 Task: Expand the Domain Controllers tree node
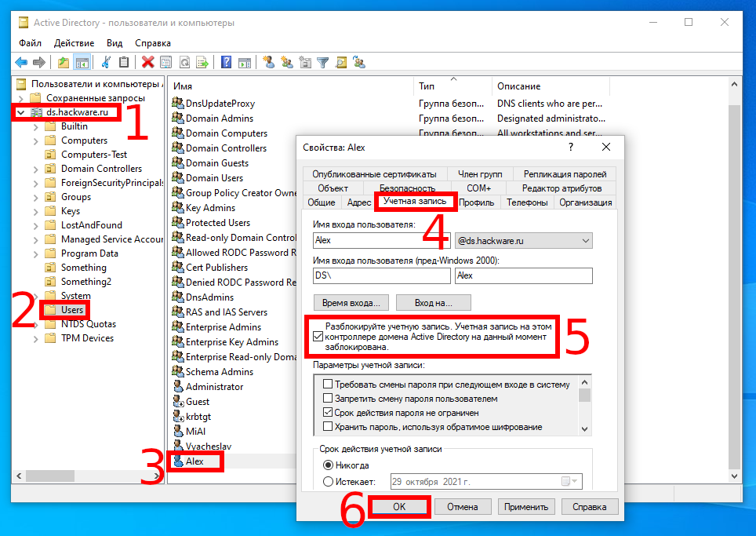(36, 169)
